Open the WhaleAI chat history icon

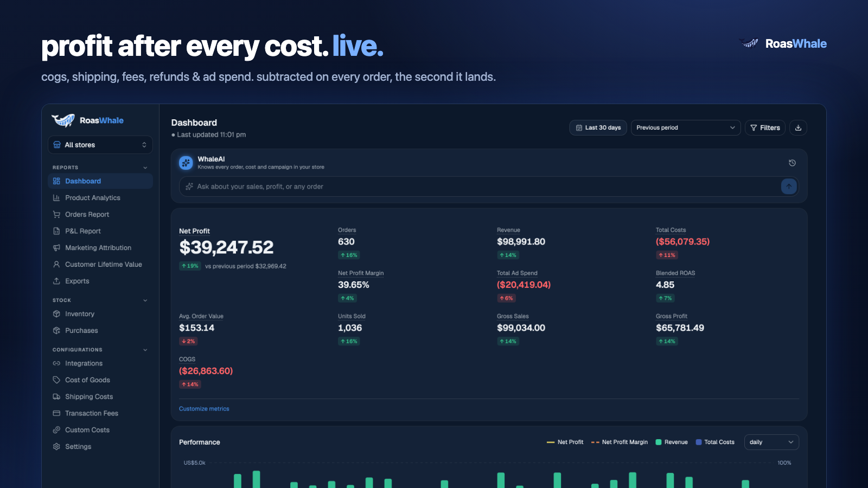click(792, 163)
